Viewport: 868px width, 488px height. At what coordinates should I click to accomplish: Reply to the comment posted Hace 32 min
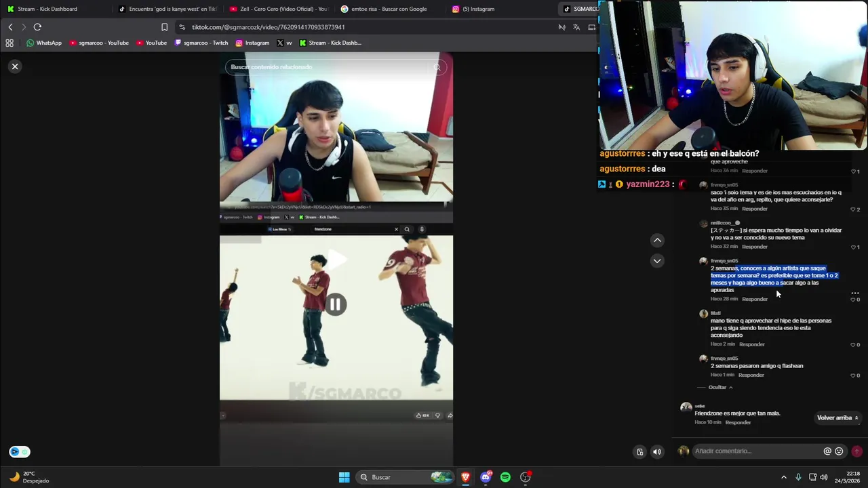point(755,247)
